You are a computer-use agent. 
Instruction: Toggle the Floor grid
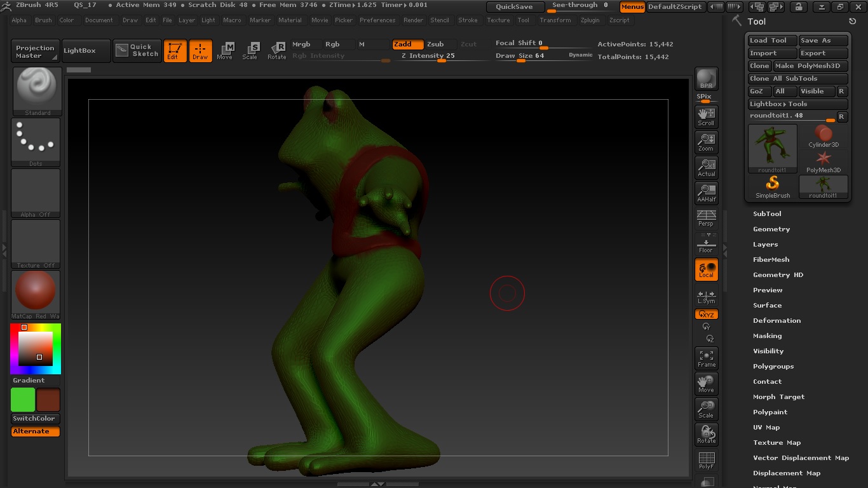pos(706,243)
